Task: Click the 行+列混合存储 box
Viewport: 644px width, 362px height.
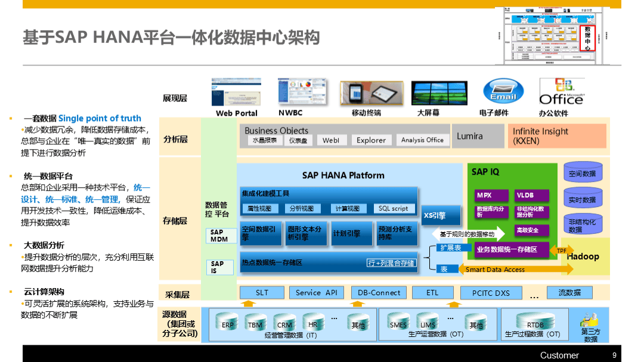Action: 391,263
